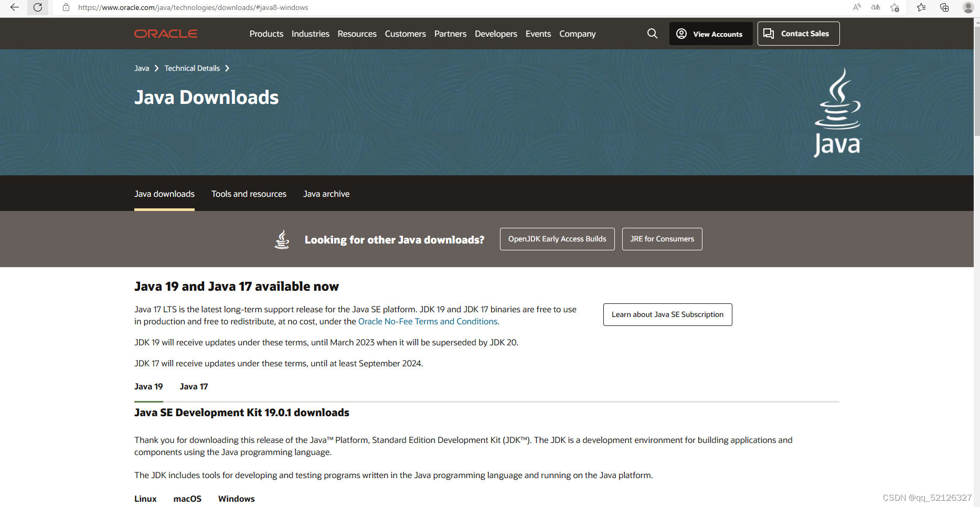Click the chevron after Technical Details breadcrumb

point(227,68)
